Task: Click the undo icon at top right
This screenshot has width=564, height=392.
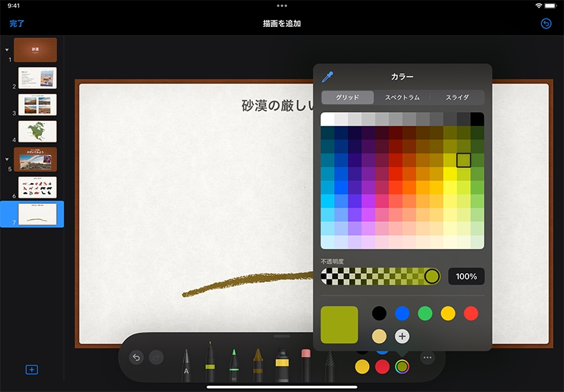Action: pos(546,24)
